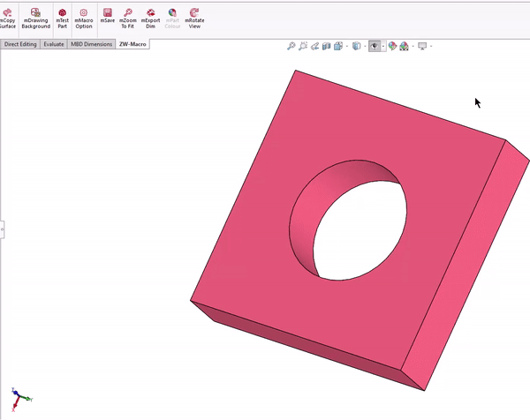
Task: Expand the View Settings monitor dropdown
Action: (x=432, y=46)
